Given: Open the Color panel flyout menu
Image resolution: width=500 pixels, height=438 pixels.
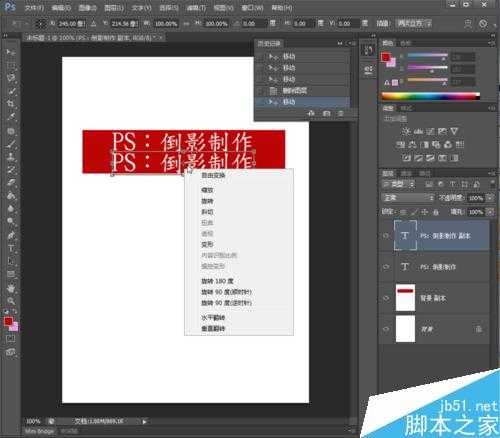Looking at the screenshot, I should click(x=492, y=43).
